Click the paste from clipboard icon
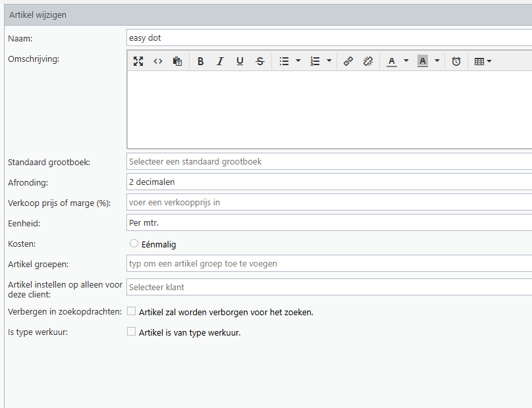This screenshot has height=408, width=532. [177, 61]
